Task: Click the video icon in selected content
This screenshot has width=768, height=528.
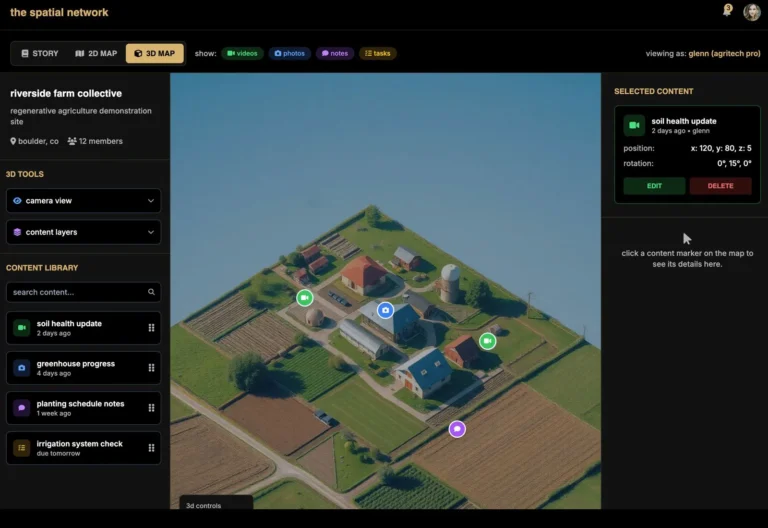Action: tap(634, 125)
